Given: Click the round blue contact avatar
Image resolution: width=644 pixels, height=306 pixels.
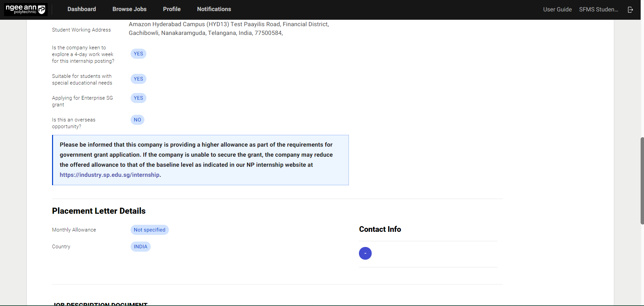Looking at the screenshot, I should 365,253.
